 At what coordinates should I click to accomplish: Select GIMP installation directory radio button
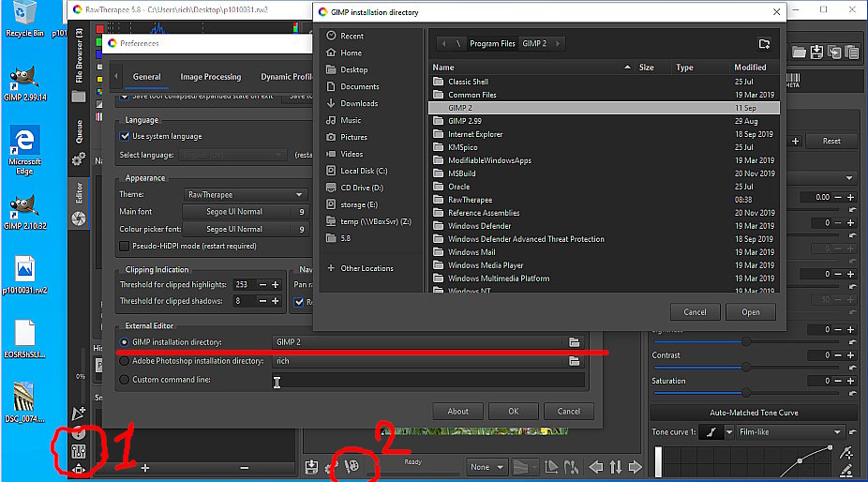coord(124,342)
